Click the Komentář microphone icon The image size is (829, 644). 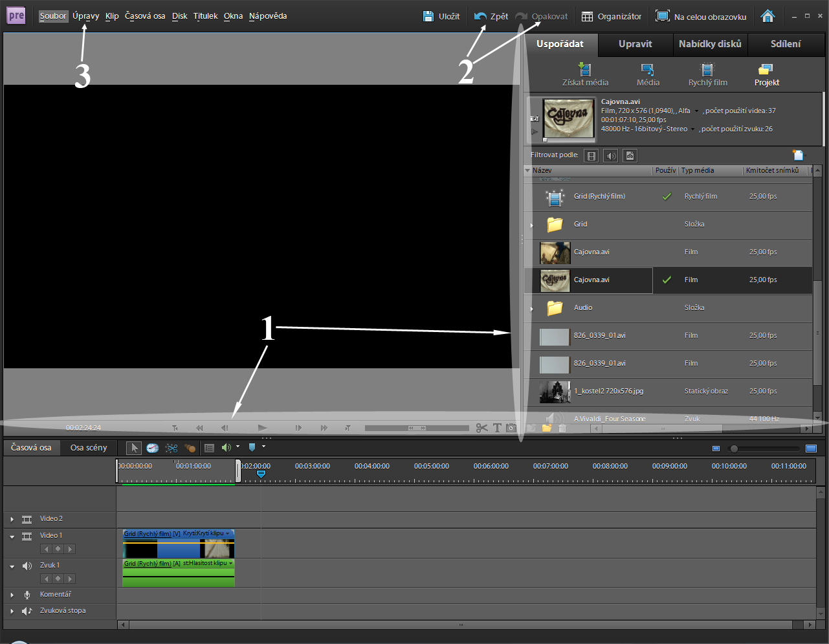[x=27, y=595]
